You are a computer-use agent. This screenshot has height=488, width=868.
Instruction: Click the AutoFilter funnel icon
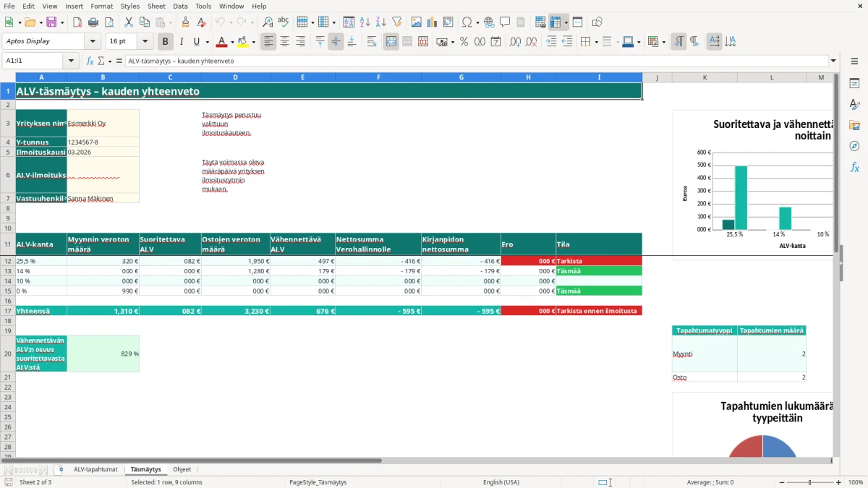pyautogui.click(x=396, y=22)
